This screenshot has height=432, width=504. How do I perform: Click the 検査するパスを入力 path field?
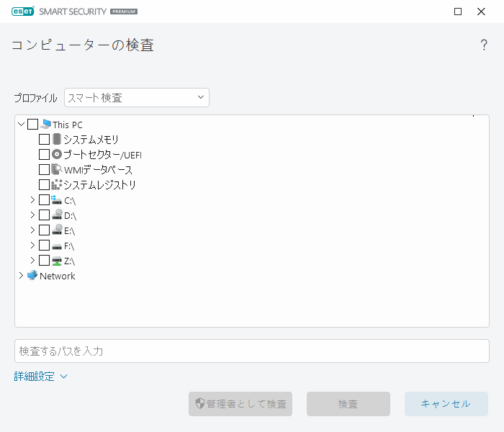click(x=252, y=351)
